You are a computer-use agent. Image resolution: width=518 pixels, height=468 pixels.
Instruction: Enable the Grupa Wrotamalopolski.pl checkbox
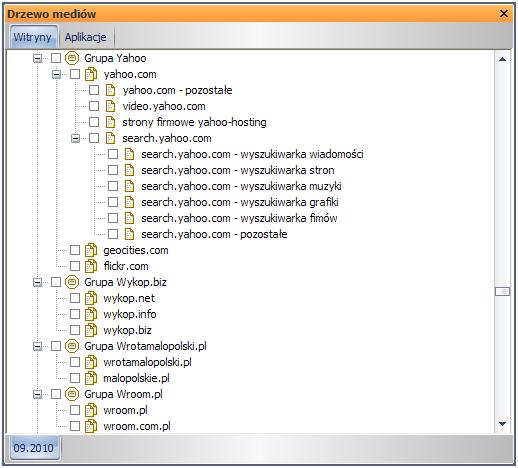56,346
